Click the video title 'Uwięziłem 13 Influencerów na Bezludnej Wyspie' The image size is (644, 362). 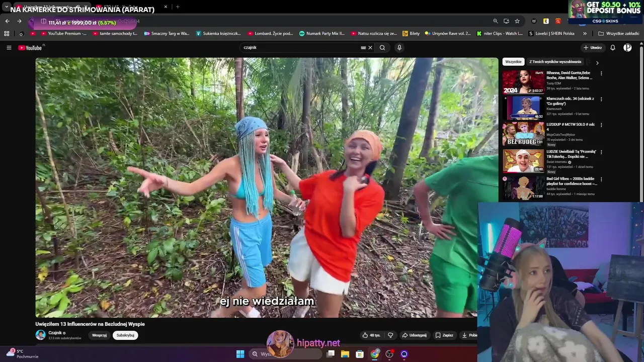[x=90, y=324]
